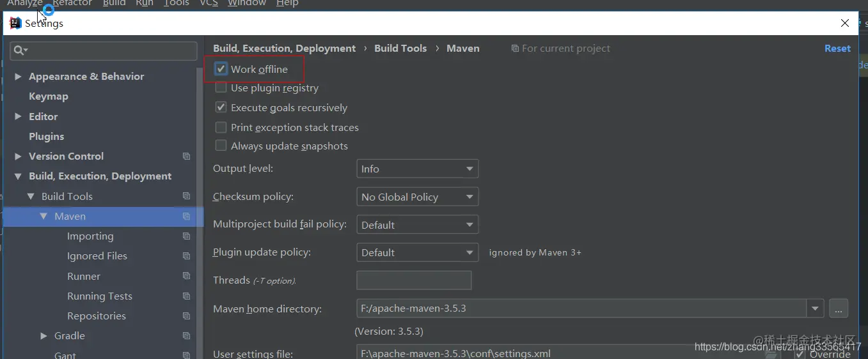Select Repositories under Maven

coord(97,316)
